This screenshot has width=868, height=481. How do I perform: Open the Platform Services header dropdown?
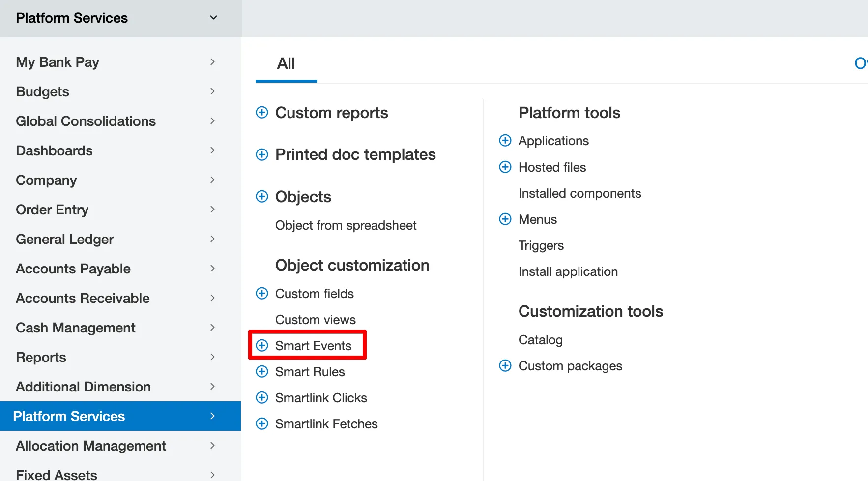(213, 18)
